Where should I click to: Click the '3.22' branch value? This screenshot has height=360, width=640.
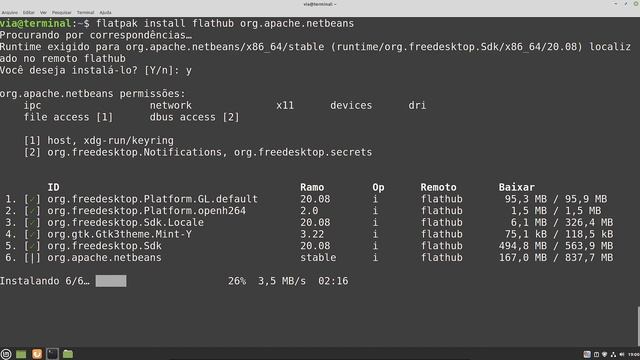pyautogui.click(x=312, y=234)
